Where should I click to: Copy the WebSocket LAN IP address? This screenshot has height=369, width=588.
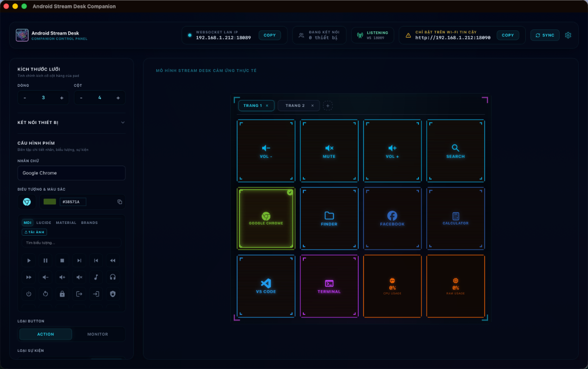click(x=270, y=35)
